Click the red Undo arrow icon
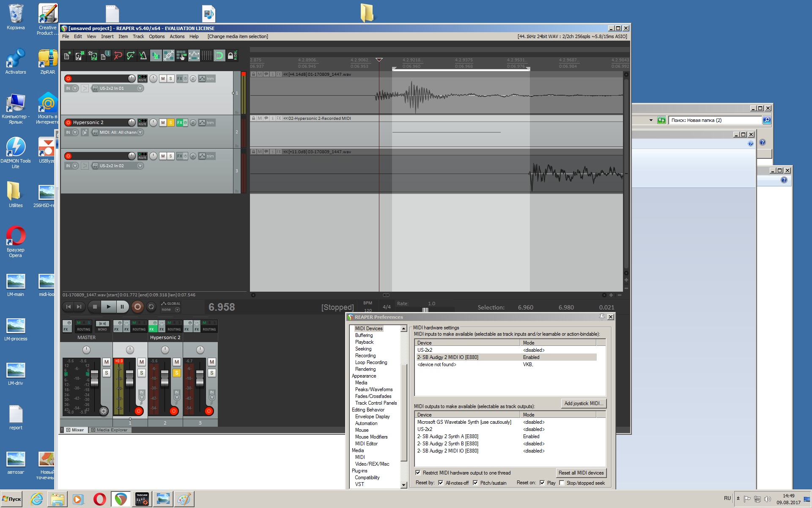Screen dimensions: 812x508 coord(118,55)
